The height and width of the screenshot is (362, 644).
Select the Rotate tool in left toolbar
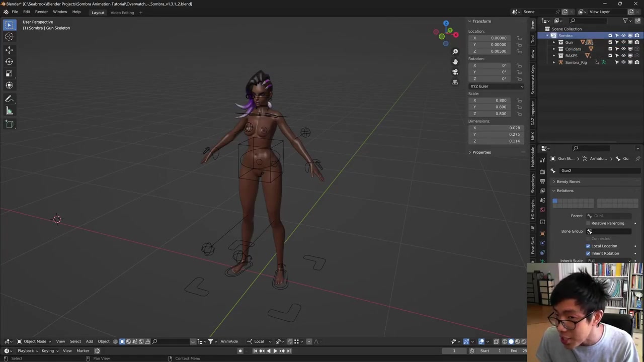9,61
